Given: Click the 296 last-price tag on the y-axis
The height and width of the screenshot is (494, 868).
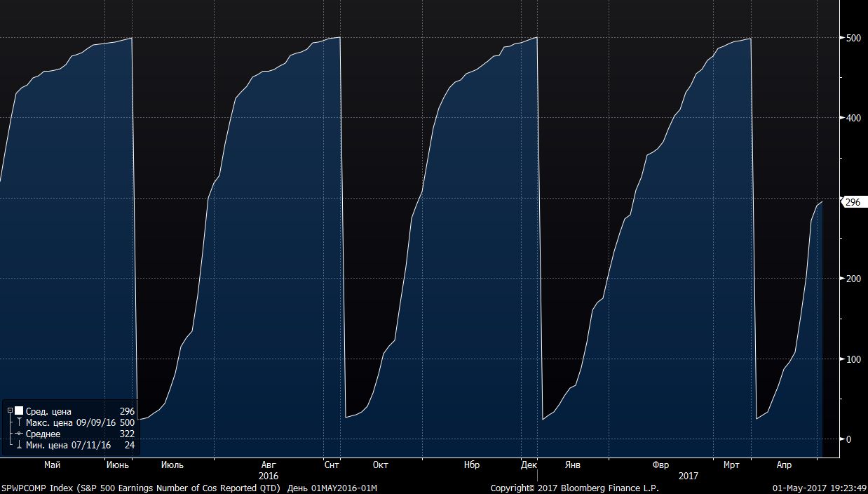Looking at the screenshot, I should (853, 202).
